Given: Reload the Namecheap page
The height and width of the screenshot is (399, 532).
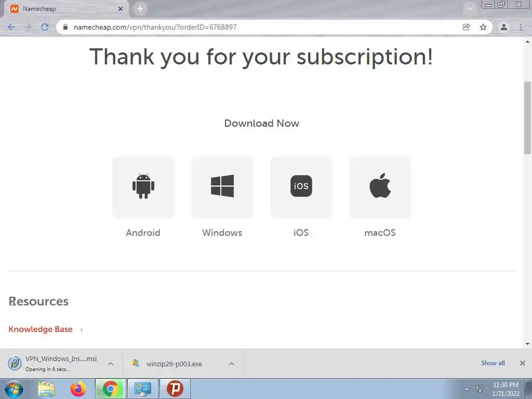Looking at the screenshot, I should click(x=45, y=27).
